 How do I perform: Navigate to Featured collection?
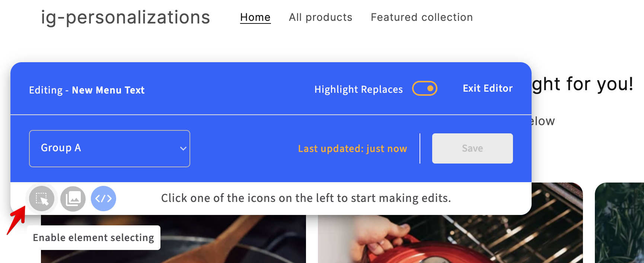click(422, 17)
